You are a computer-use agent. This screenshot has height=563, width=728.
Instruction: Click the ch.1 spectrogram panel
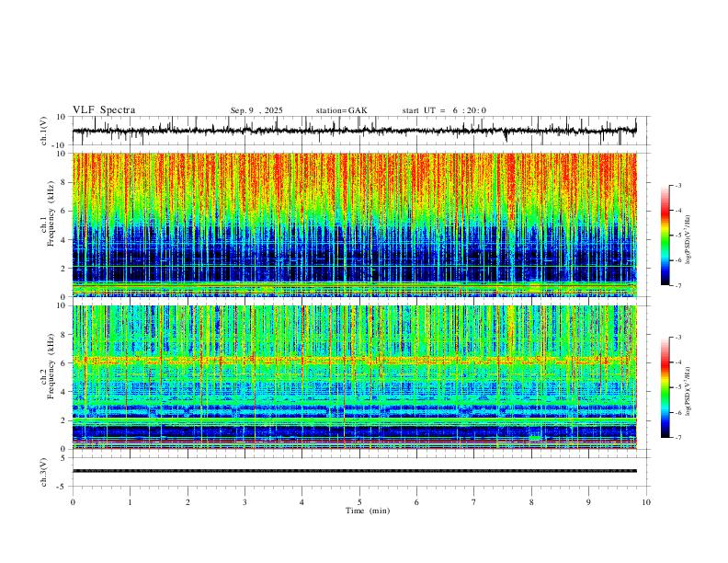[354, 224]
